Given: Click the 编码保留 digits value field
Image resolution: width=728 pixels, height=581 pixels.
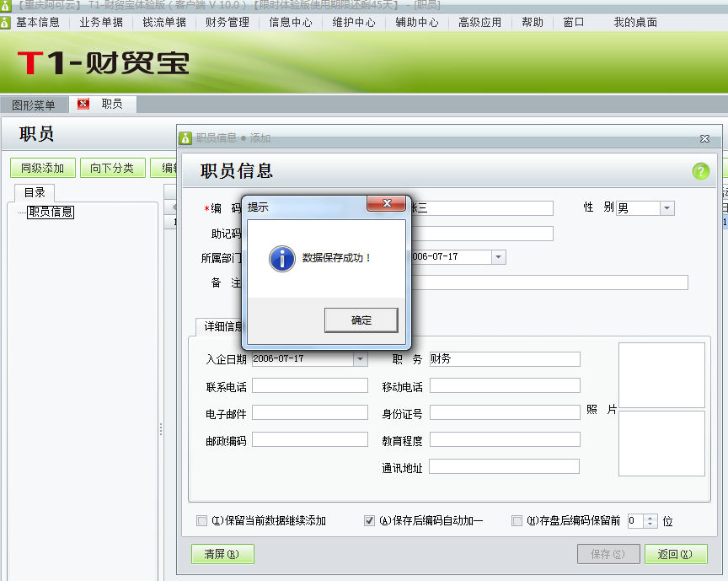Looking at the screenshot, I should coord(635,520).
